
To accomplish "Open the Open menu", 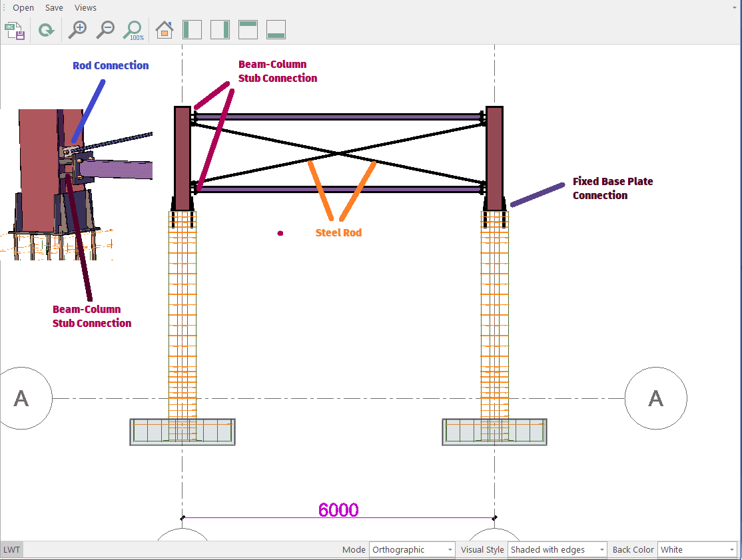I will pyautogui.click(x=23, y=8).
